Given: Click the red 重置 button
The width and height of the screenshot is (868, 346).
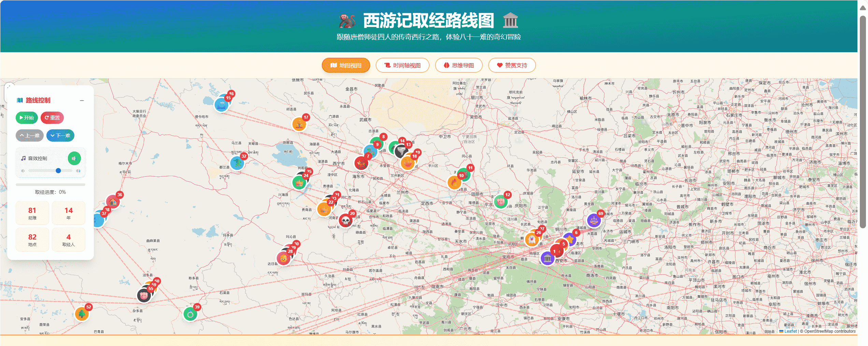Looking at the screenshot, I should 52,118.
